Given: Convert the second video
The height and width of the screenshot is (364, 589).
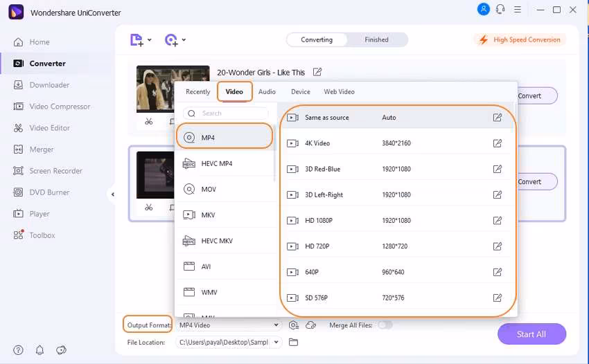Looking at the screenshot, I should coord(537,181).
